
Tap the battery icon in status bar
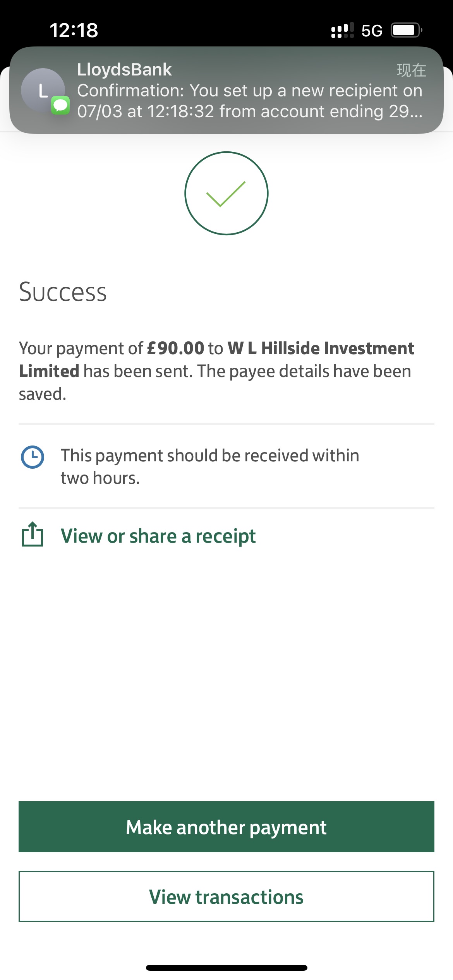click(x=406, y=30)
